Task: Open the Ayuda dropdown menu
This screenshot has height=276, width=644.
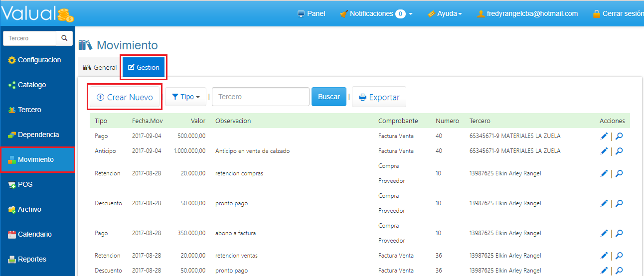Action: tap(445, 13)
